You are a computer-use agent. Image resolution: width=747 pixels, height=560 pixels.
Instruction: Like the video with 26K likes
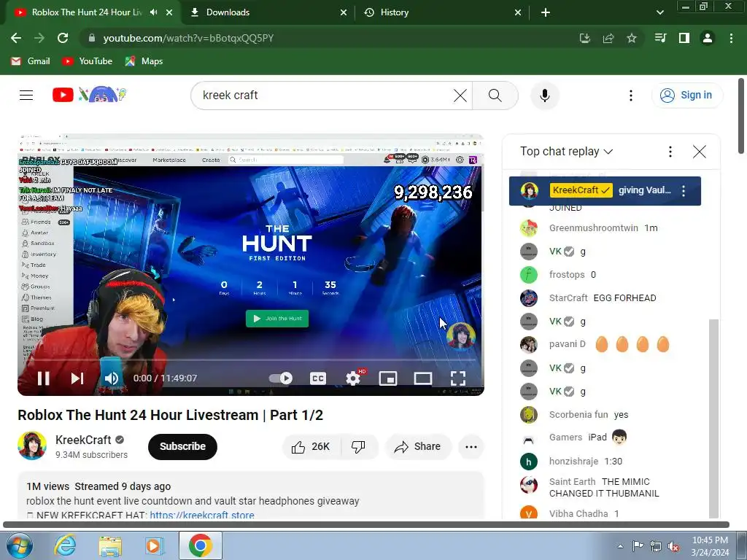[311, 447]
